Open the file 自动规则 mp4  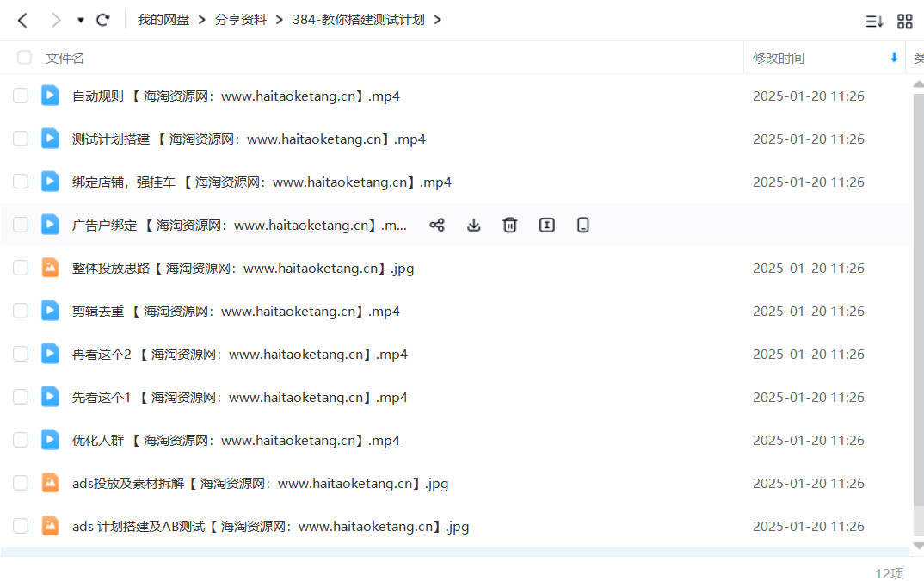(236, 96)
